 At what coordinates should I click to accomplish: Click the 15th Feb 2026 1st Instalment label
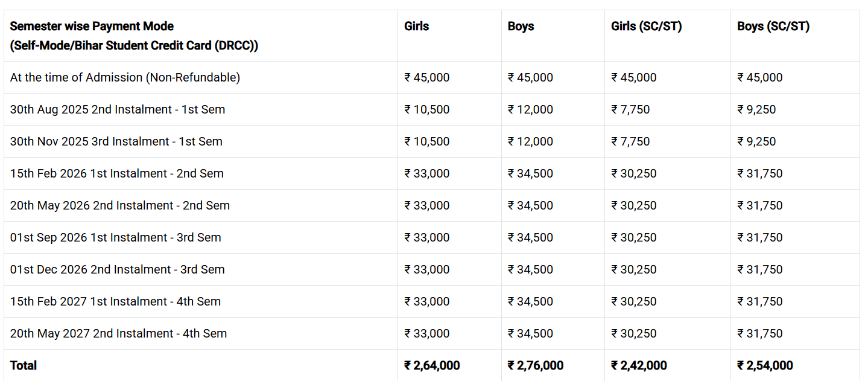click(x=117, y=173)
